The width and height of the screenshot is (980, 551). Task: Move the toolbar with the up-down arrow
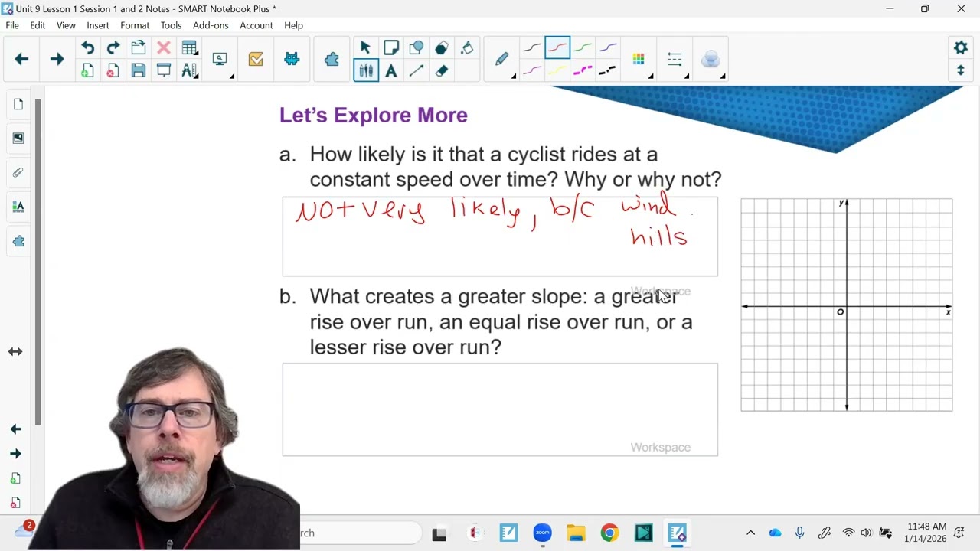(960, 70)
